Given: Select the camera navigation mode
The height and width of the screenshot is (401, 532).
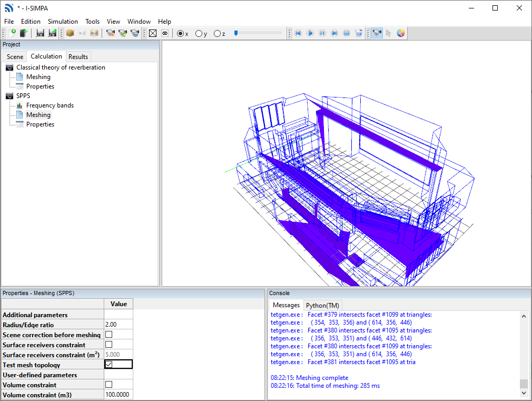Looking at the screenshot, I should click(377, 33).
